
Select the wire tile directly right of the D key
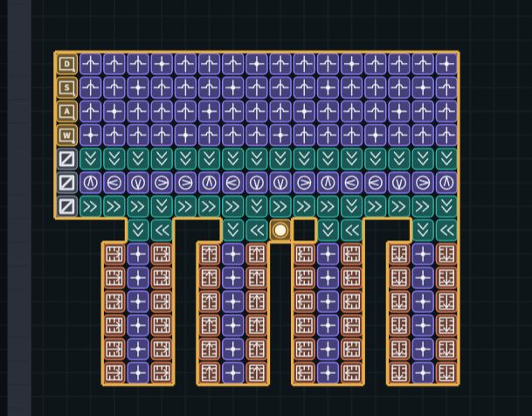coord(91,64)
